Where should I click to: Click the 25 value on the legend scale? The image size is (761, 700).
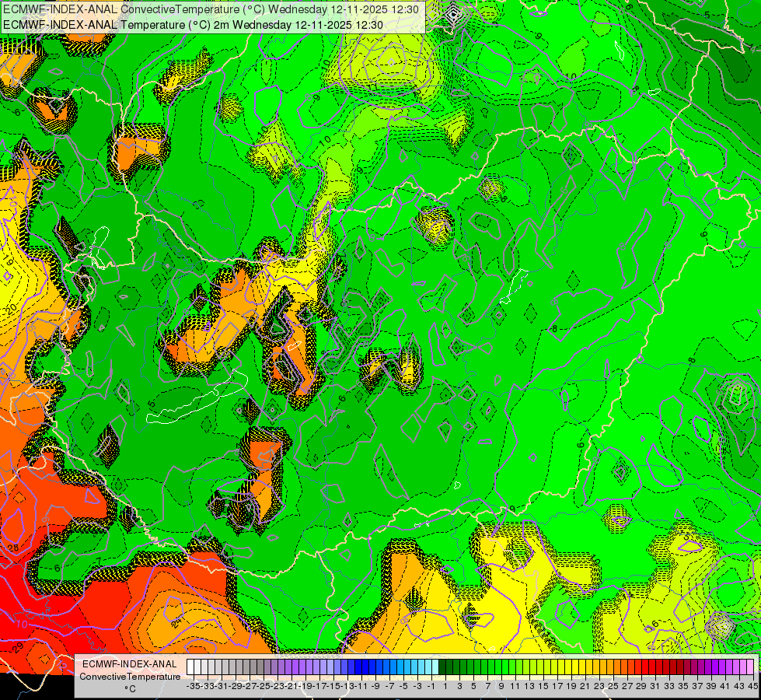613,686
